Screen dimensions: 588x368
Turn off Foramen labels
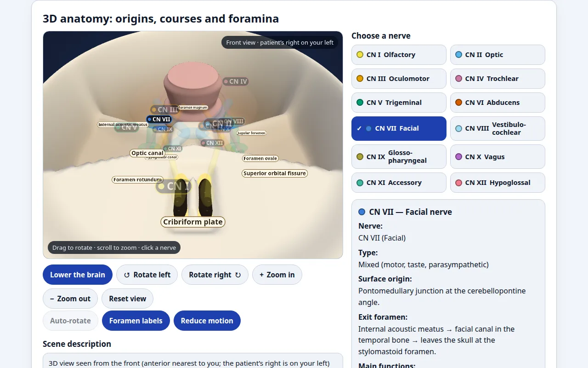click(x=136, y=321)
